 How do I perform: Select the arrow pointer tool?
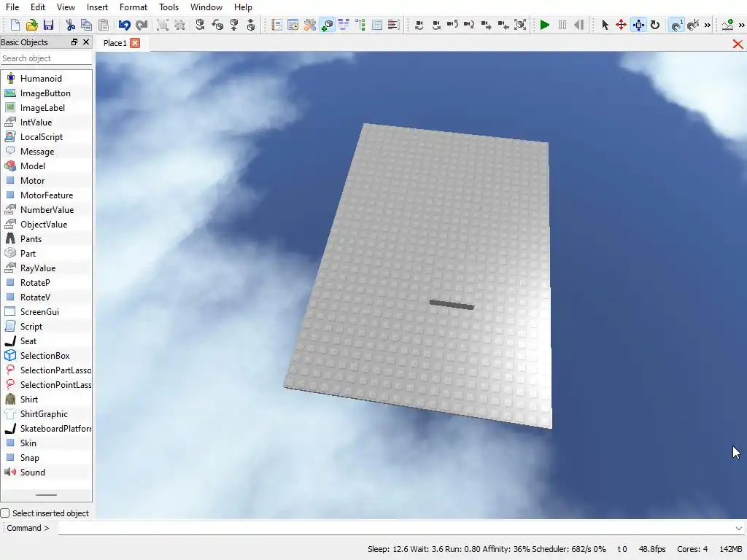[605, 25]
